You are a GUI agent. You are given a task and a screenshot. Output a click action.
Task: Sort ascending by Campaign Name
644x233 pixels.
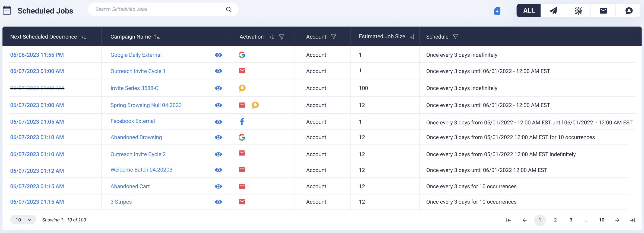(157, 37)
